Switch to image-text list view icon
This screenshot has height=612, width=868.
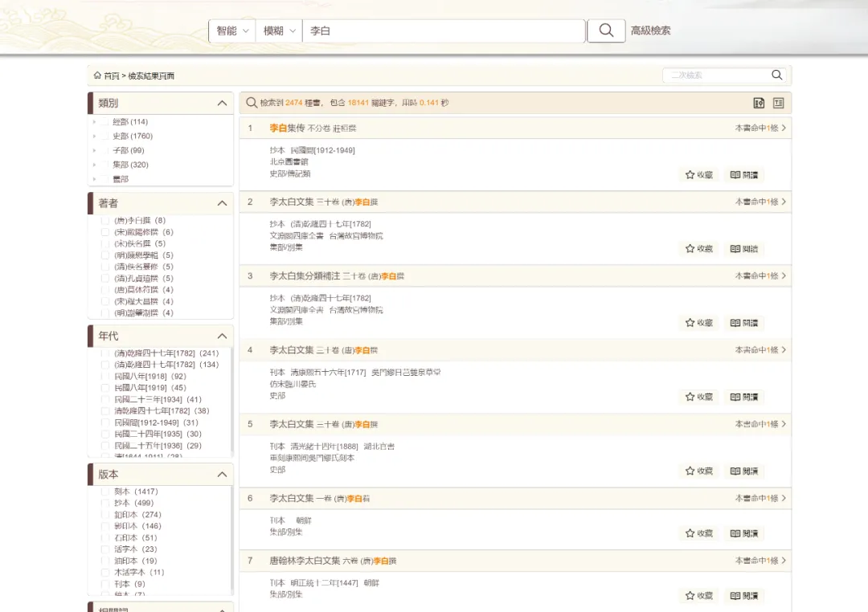pyautogui.click(x=758, y=103)
